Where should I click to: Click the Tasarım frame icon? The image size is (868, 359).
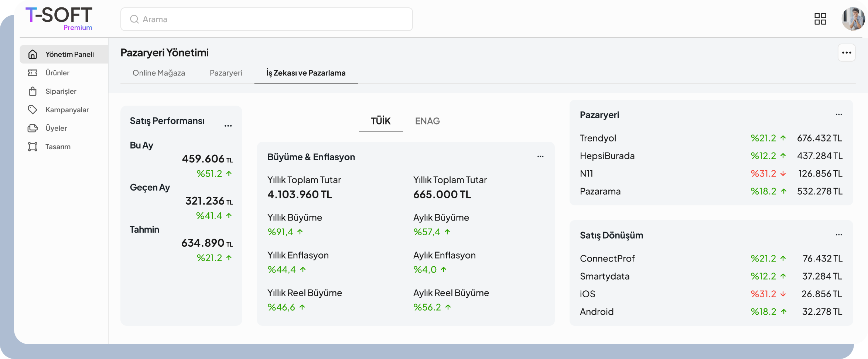point(33,147)
